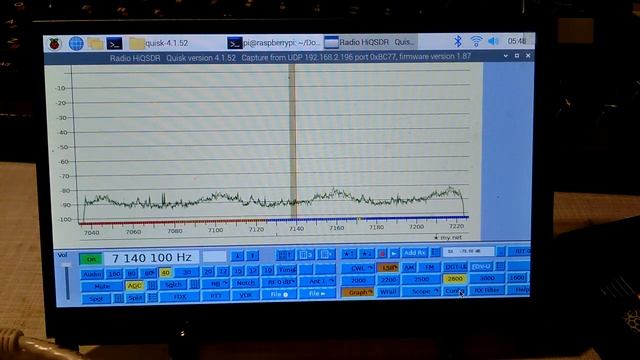Open the RF 0 dB gain dropdown
The width and height of the screenshot is (640, 360).
tap(280, 282)
